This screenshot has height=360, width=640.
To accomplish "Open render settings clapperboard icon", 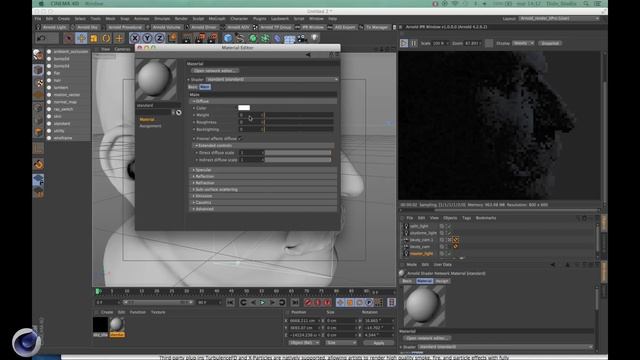I will click(213, 38).
